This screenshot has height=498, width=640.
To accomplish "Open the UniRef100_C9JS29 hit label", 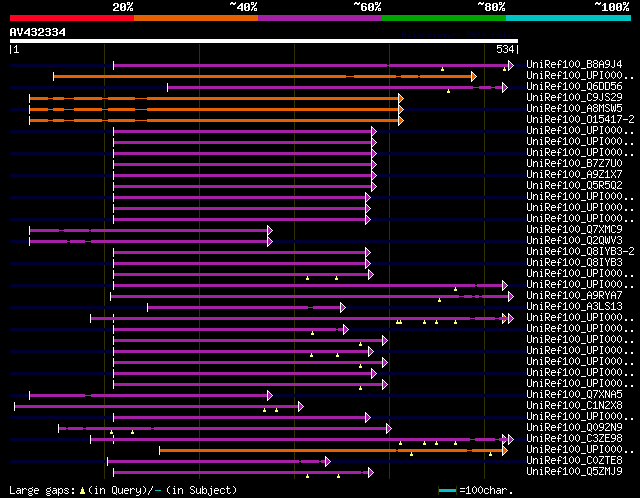I will coord(574,98).
